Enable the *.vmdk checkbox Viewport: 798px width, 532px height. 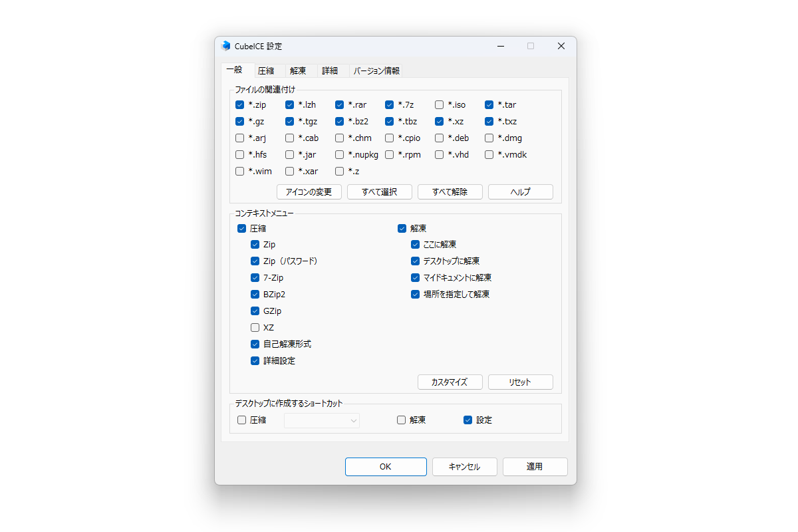[x=489, y=154]
